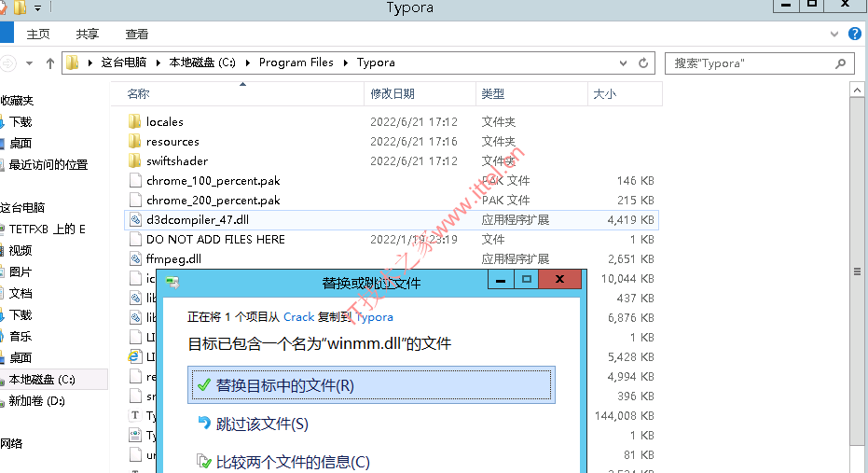Open the 主页 ribbon tab

pyautogui.click(x=38, y=35)
